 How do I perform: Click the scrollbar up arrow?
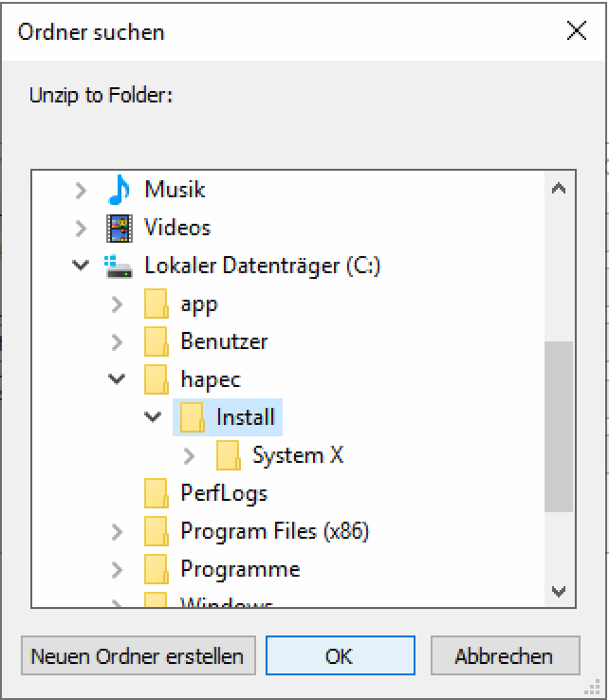pos(559,189)
